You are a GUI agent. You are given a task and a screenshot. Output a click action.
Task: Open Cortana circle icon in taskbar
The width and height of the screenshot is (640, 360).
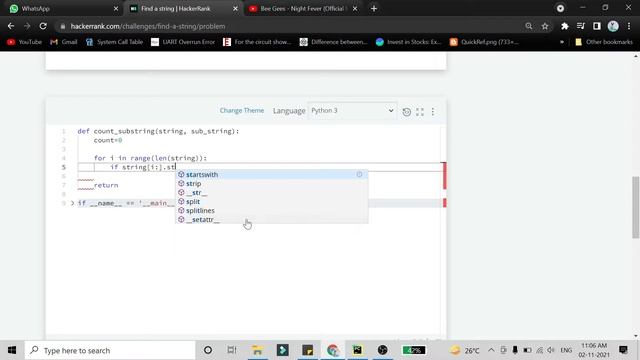click(208, 350)
